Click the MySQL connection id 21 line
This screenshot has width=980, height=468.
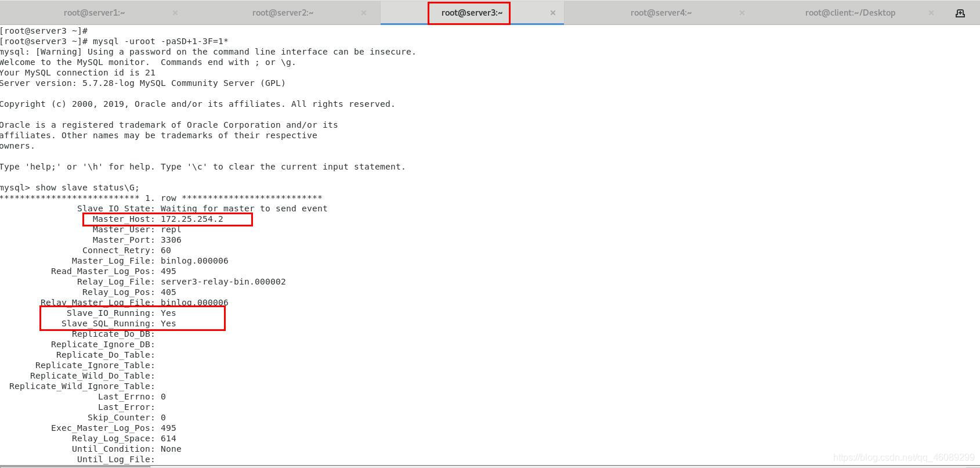coord(78,73)
